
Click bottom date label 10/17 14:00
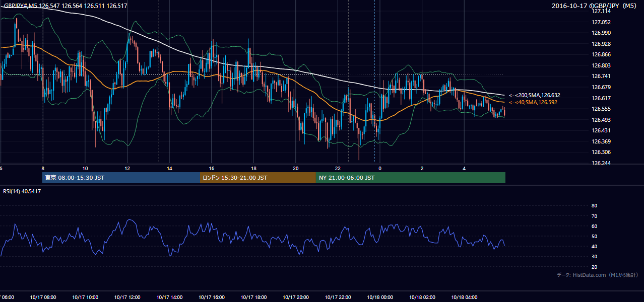coord(169,297)
